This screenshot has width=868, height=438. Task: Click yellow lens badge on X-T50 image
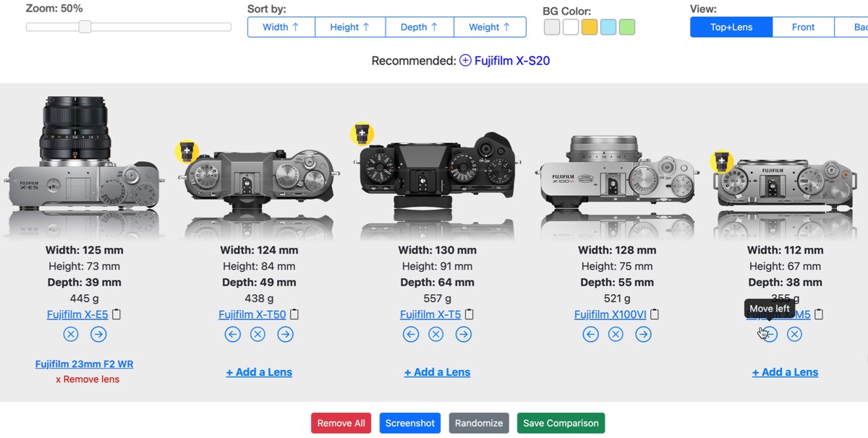(187, 152)
